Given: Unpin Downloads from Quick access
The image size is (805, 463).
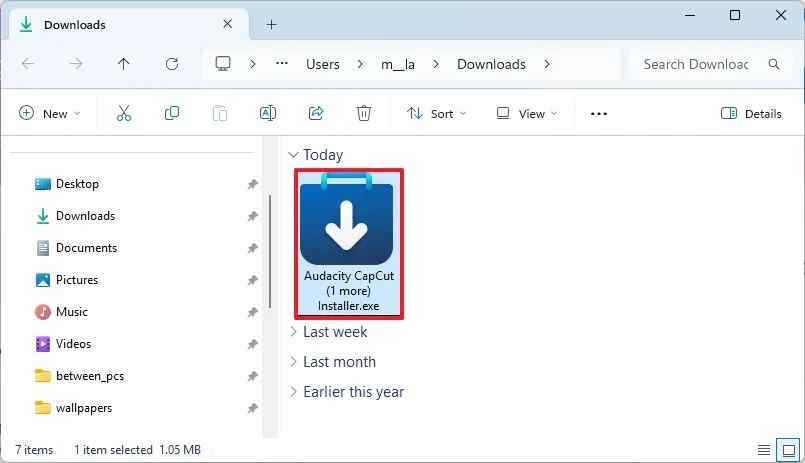Looking at the screenshot, I should pyautogui.click(x=252, y=216).
